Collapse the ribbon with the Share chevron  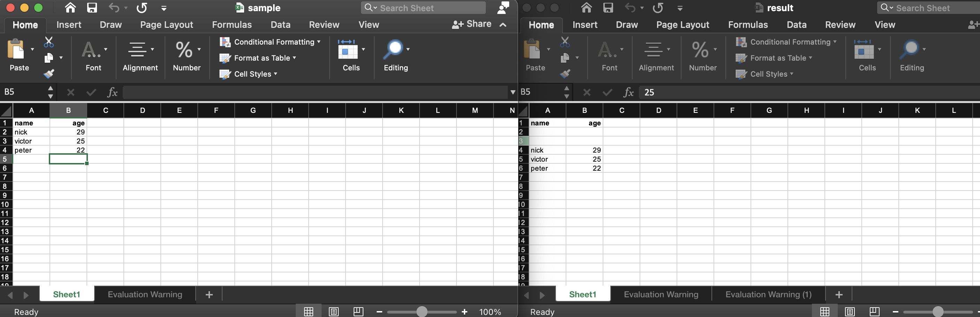pyautogui.click(x=503, y=25)
